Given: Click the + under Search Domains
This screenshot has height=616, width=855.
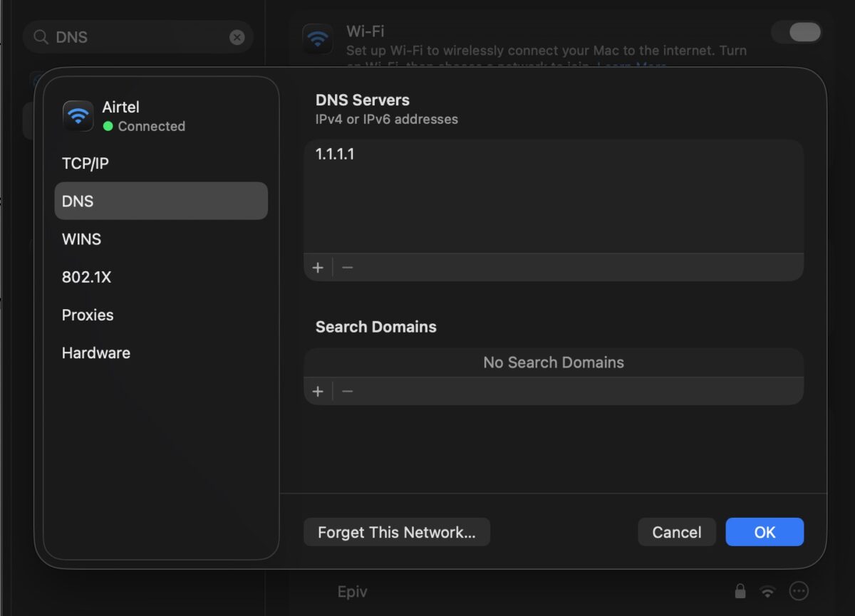Looking at the screenshot, I should [318, 390].
